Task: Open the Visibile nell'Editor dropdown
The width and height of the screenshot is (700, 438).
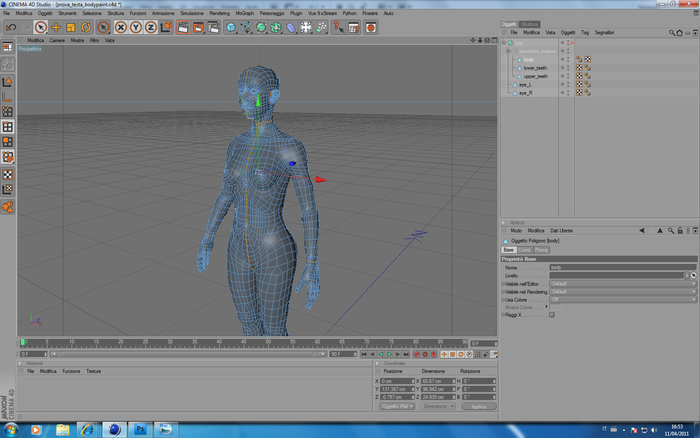Action: click(623, 284)
